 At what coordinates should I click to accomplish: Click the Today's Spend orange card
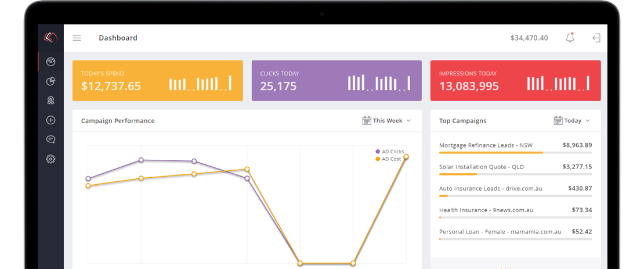[x=157, y=81]
